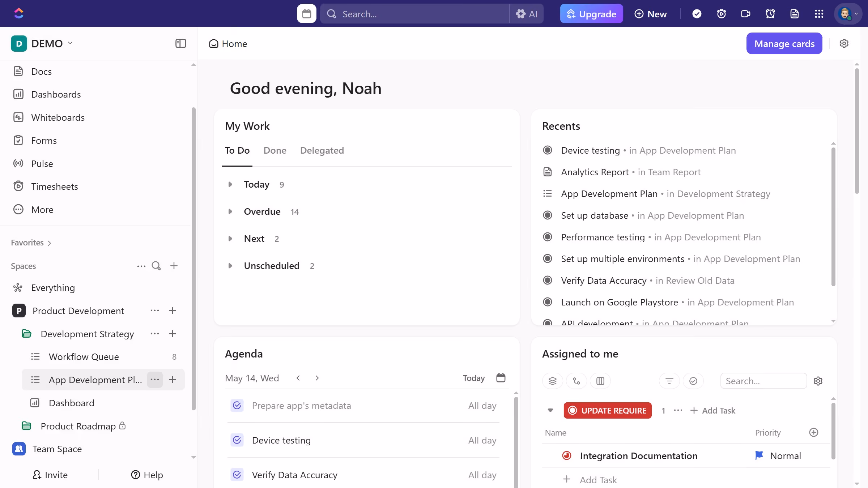Switch to the Delegated tab

pyautogui.click(x=322, y=150)
